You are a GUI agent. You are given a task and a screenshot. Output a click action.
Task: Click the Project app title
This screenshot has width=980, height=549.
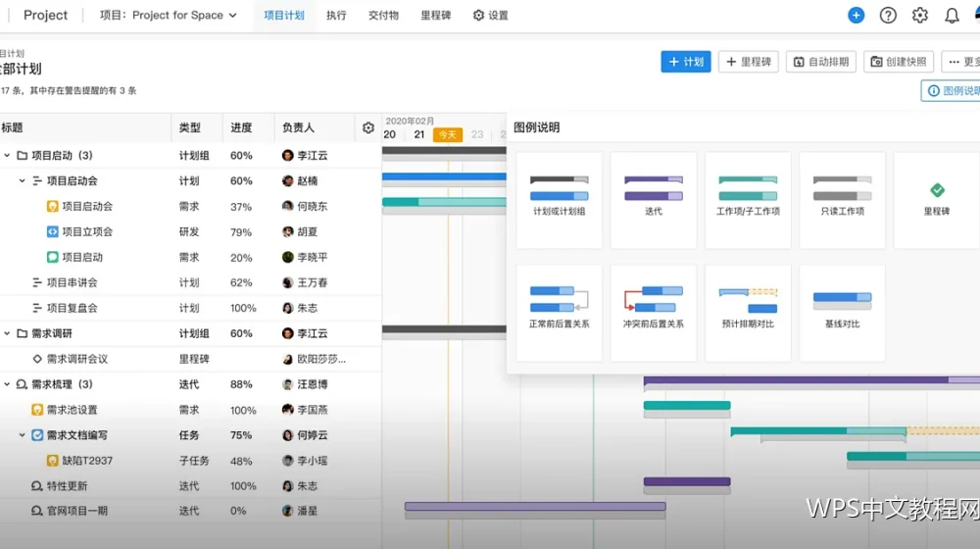pos(45,15)
